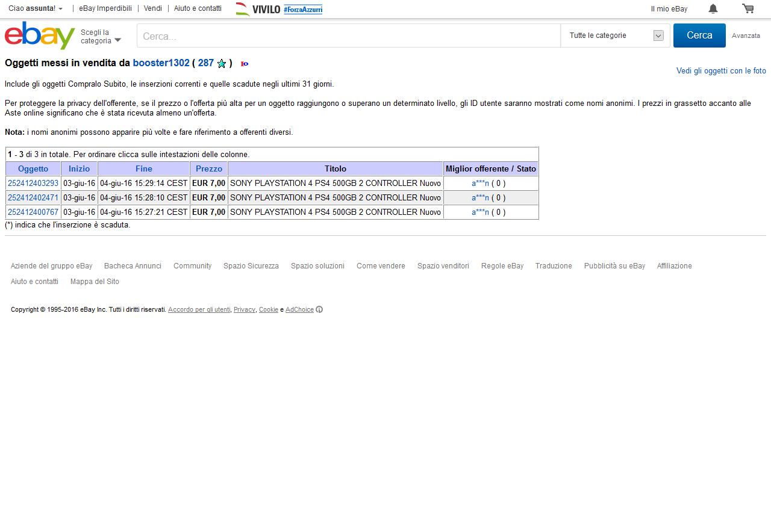Open Community footer link
This screenshot has height=532, width=771.
pos(192,266)
